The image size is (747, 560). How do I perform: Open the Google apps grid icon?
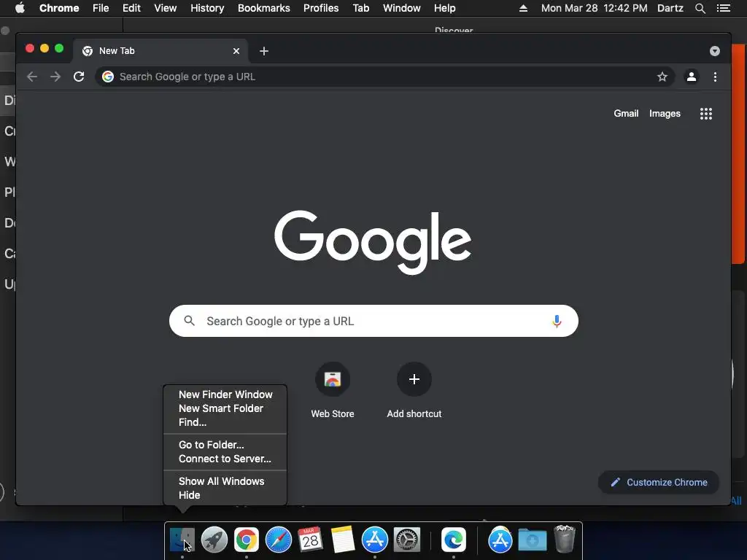pos(706,113)
